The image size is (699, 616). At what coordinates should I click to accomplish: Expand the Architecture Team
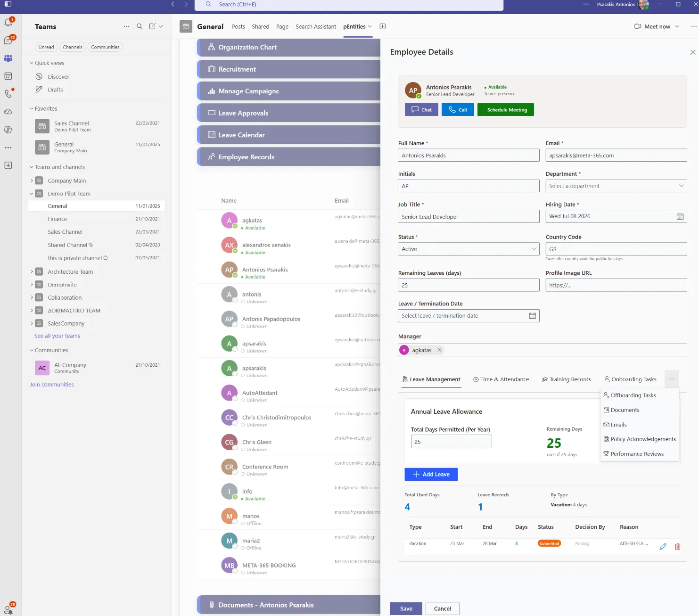tap(32, 272)
